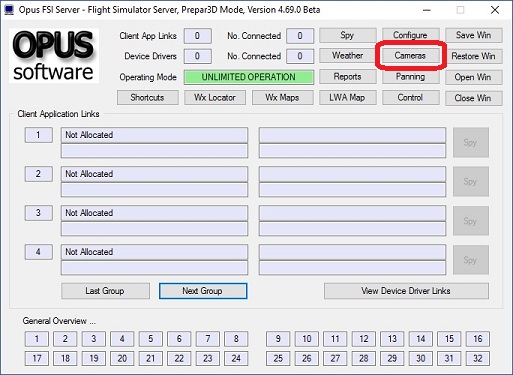Open the Spy window from top row

pyautogui.click(x=348, y=35)
